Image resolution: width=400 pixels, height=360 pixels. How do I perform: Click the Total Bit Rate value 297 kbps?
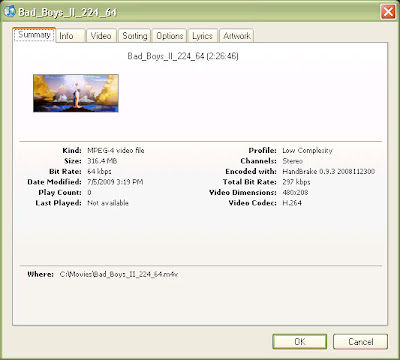coord(296,182)
